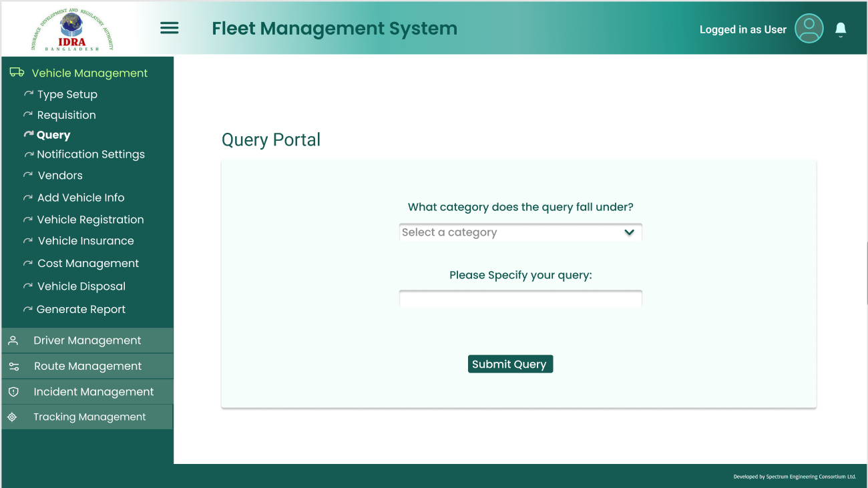The height and width of the screenshot is (488, 868).
Task: Click the arrow icon beside Add Vehicle Info
Action: 28,198
